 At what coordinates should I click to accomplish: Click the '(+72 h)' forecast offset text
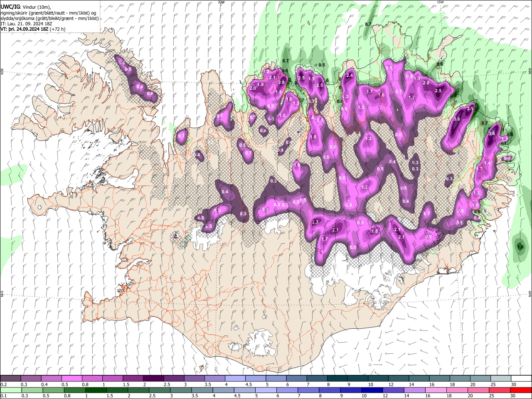coord(57,30)
